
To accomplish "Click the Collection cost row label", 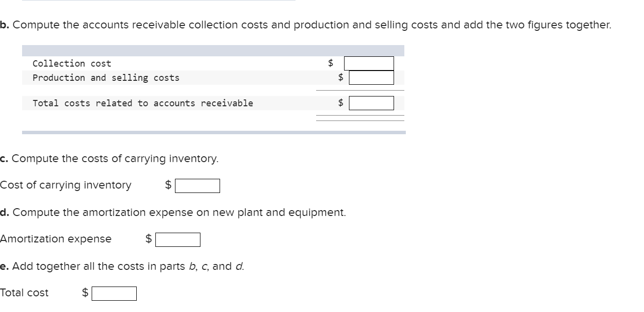I will pyautogui.click(x=71, y=63).
